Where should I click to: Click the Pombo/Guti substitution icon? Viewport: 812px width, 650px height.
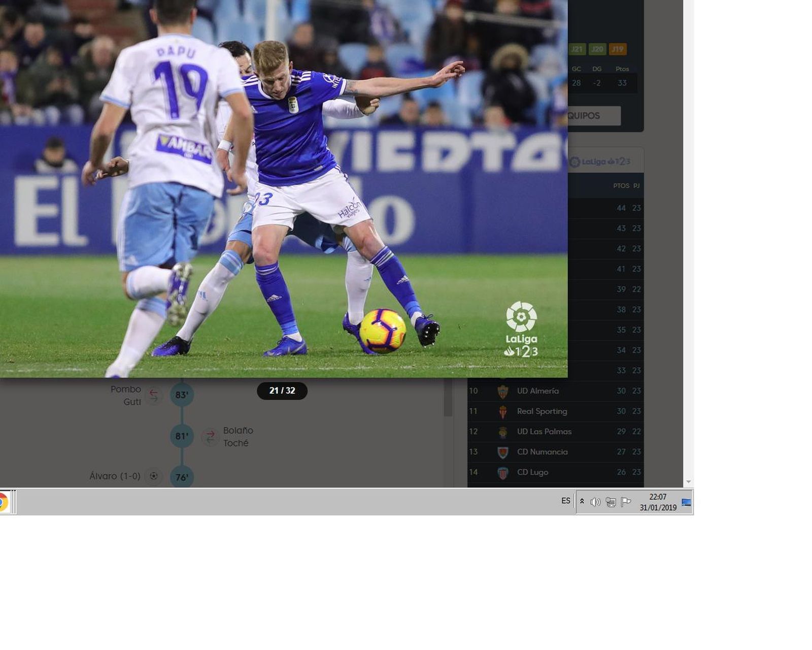click(153, 396)
